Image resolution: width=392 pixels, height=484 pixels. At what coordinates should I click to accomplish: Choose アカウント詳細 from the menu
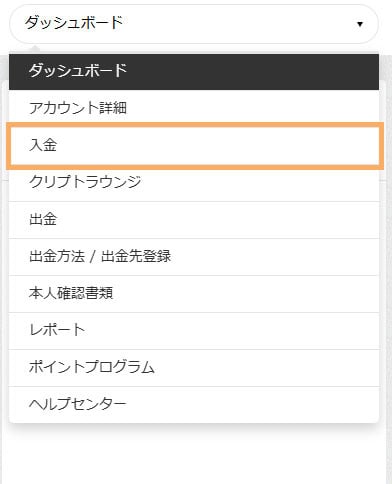coord(194,108)
